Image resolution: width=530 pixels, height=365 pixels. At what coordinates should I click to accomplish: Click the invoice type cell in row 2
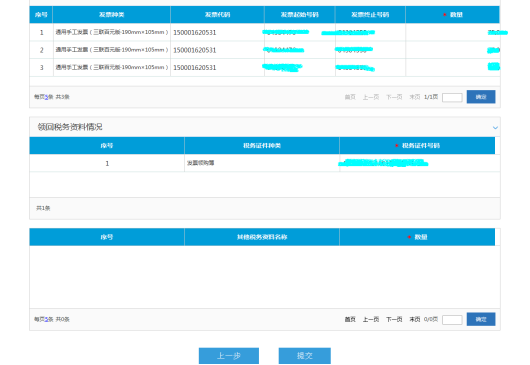(x=112, y=50)
